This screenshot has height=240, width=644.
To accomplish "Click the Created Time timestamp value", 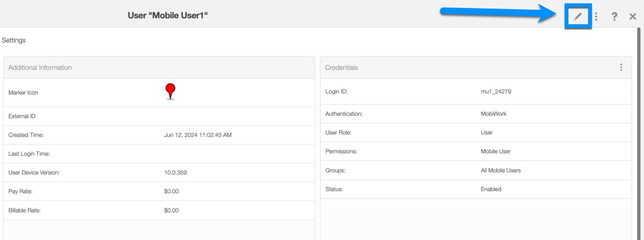I will 197,135.
